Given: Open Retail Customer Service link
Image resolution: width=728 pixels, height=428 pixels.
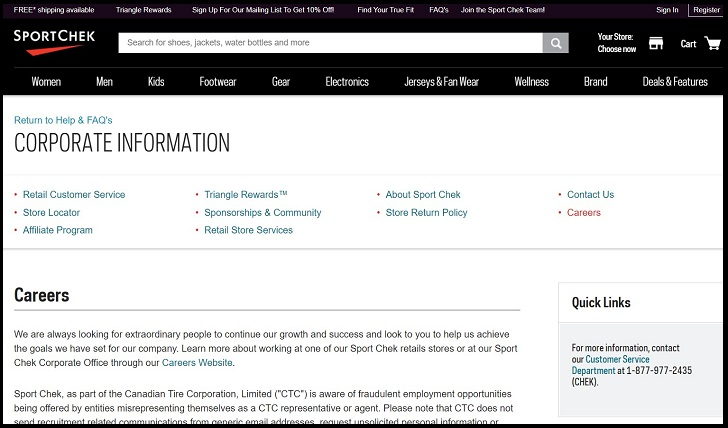Looking at the screenshot, I should coord(74,195).
